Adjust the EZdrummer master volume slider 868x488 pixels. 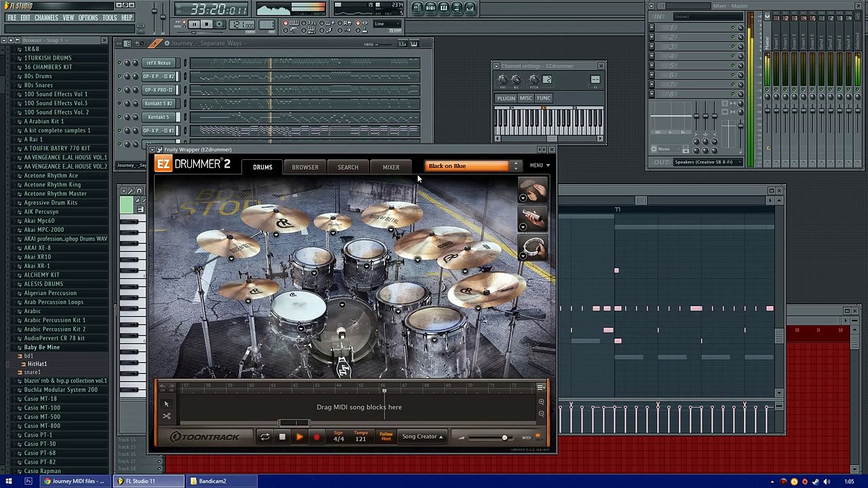(x=504, y=438)
